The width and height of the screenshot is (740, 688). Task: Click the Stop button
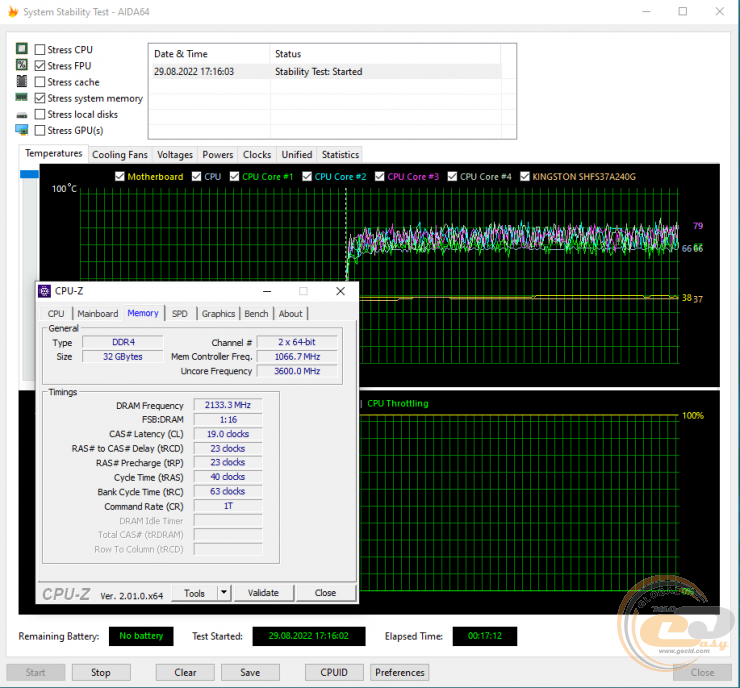pos(101,672)
